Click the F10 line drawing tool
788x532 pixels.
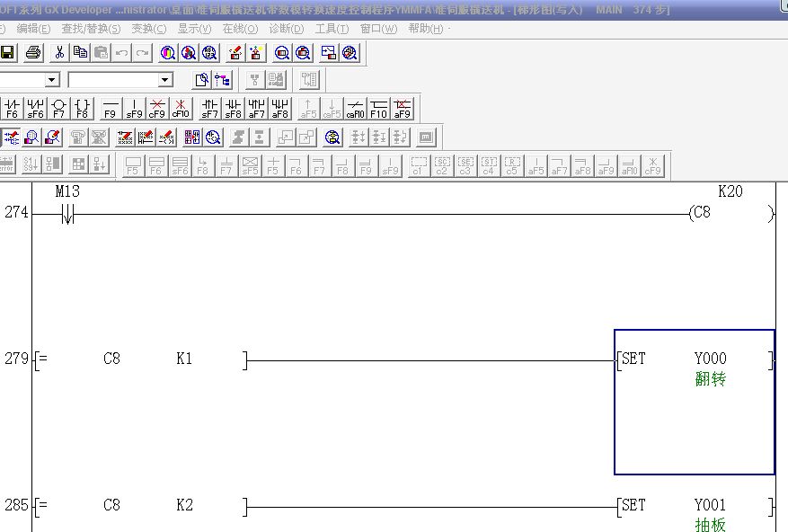[x=378, y=109]
